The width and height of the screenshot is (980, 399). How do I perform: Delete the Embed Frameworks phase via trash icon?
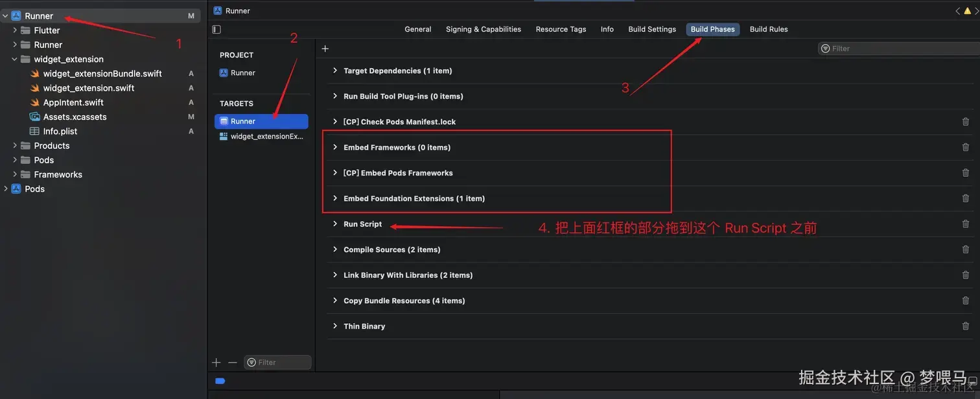tap(966, 147)
